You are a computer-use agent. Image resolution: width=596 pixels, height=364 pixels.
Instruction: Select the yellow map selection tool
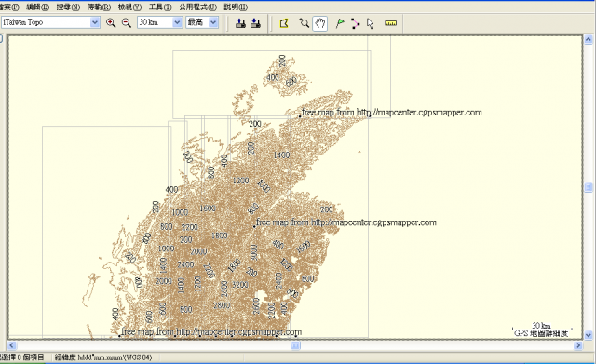pyautogui.click(x=284, y=23)
